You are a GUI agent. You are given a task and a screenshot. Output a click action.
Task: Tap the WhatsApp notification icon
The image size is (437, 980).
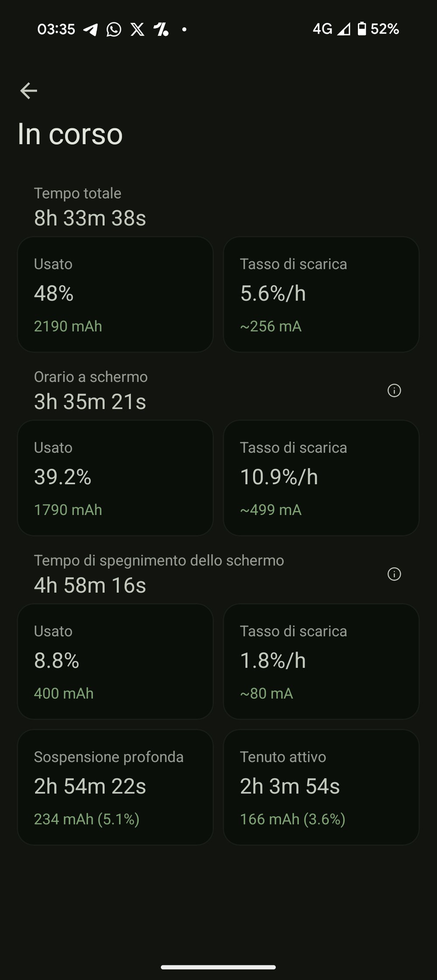click(114, 29)
